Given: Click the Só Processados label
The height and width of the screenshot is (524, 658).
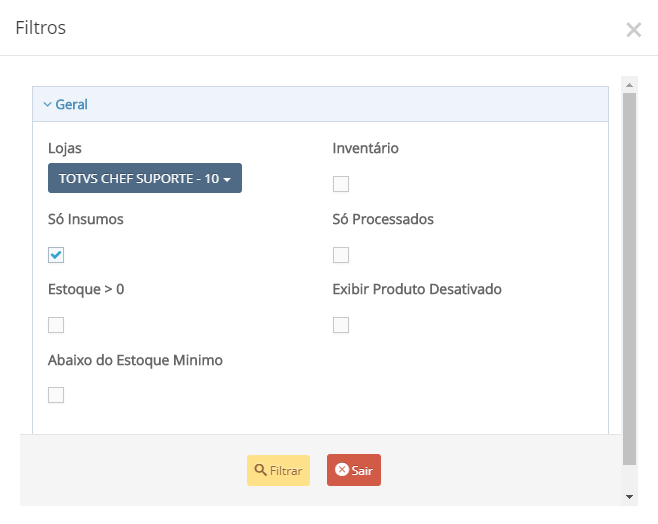Looking at the screenshot, I should pyautogui.click(x=383, y=219).
